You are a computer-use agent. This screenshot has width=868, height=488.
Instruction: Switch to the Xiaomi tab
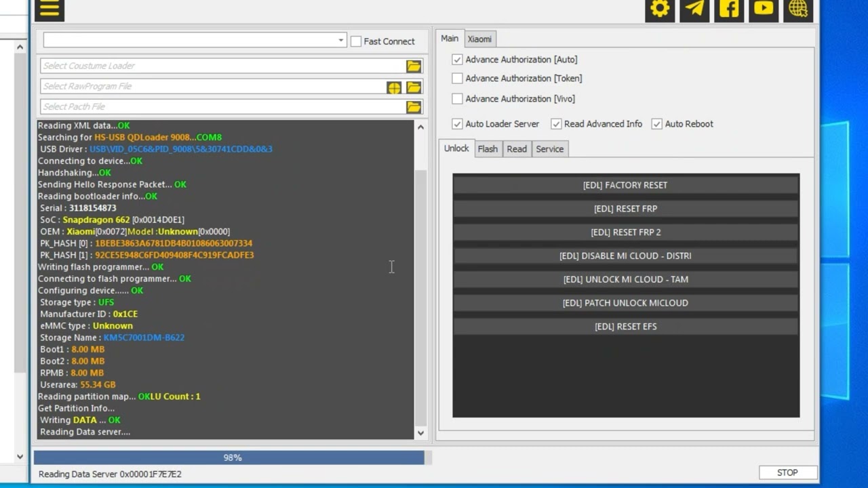click(479, 39)
